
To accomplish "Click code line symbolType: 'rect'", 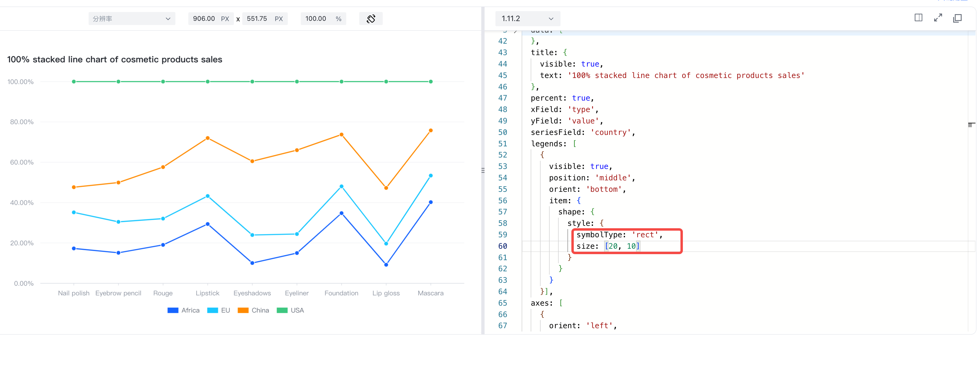I will (x=619, y=235).
